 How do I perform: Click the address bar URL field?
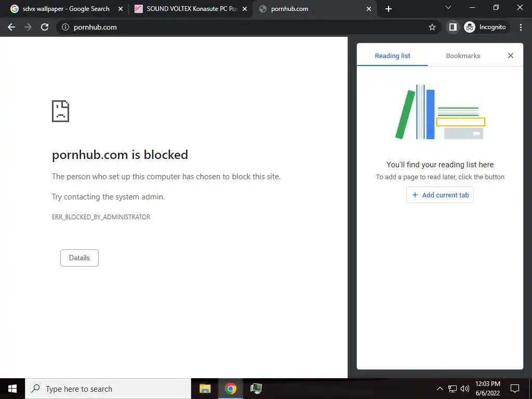coord(248,27)
